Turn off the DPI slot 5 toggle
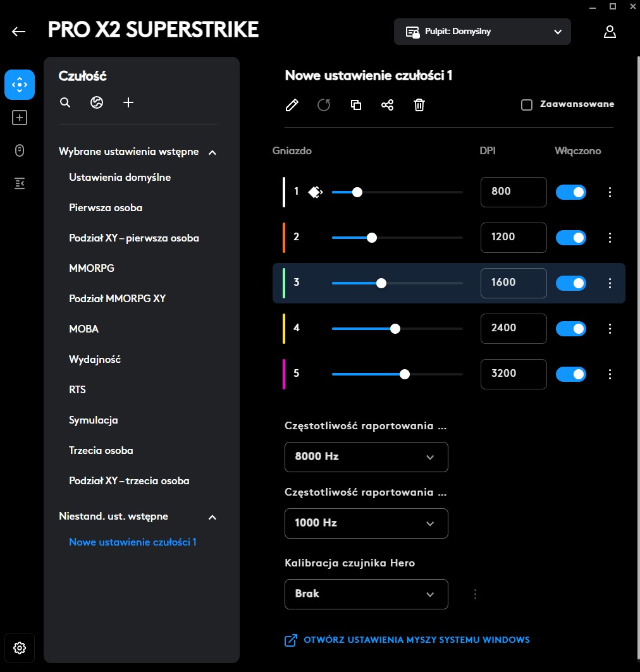The height and width of the screenshot is (672, 640). (571, 374)
